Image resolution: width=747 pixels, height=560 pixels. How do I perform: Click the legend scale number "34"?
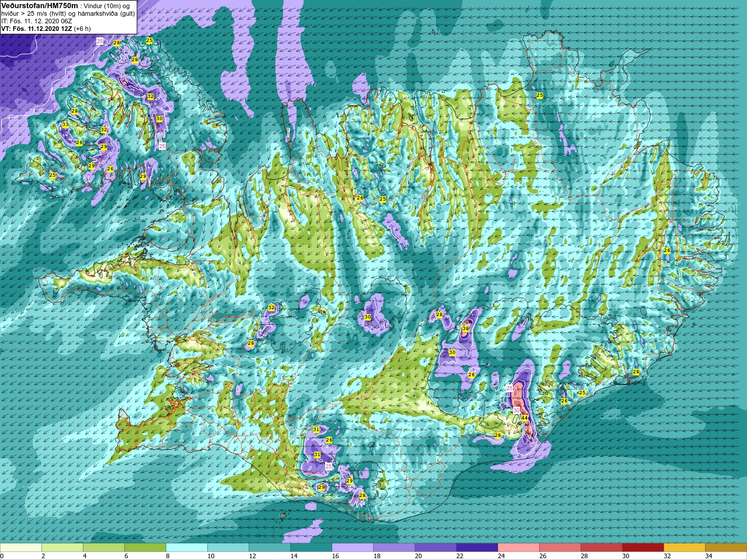[x=708, y=556]
